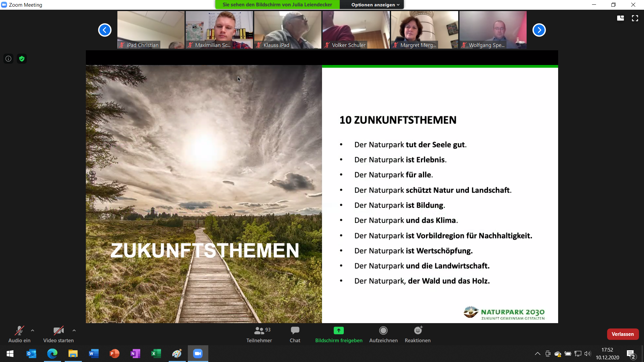Leave meeting with Verlassen button
The width and height of the screenshot is (644, 362).
click(x=623, y=334)
